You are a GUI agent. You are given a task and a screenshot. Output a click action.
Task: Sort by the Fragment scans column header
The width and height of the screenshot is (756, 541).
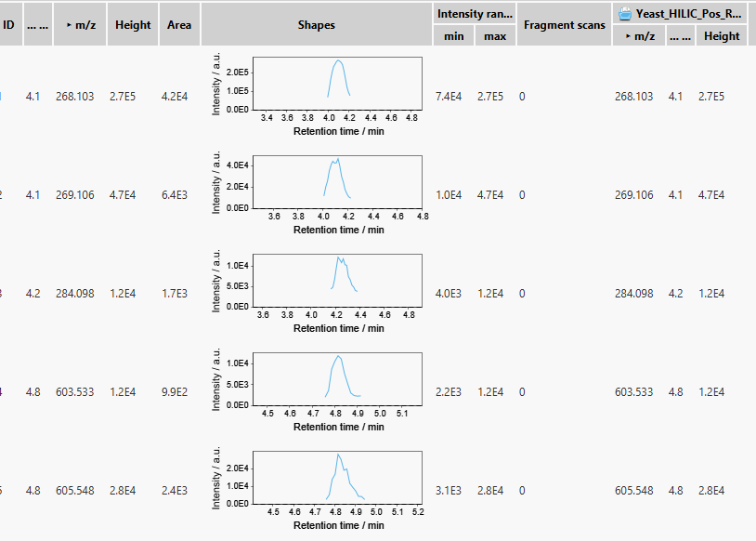tap(564, 25)
